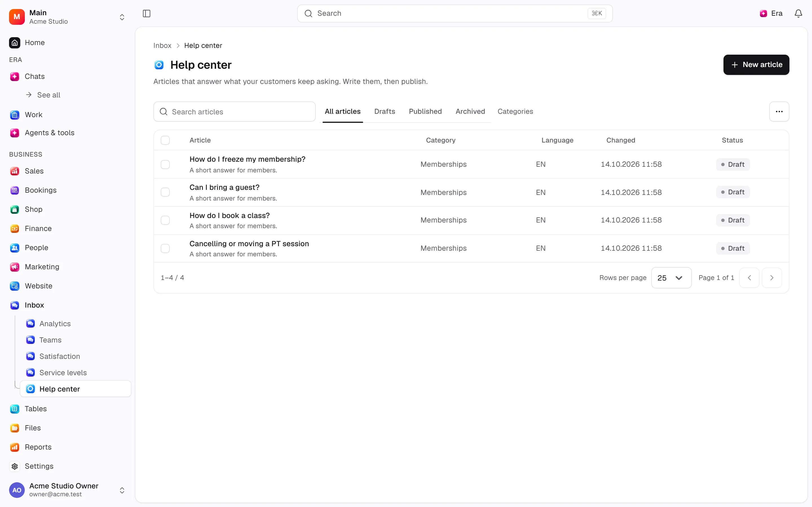
Task: Tick checkbox for 'Can I bring a guest?'
Action: tap(165, 192)
